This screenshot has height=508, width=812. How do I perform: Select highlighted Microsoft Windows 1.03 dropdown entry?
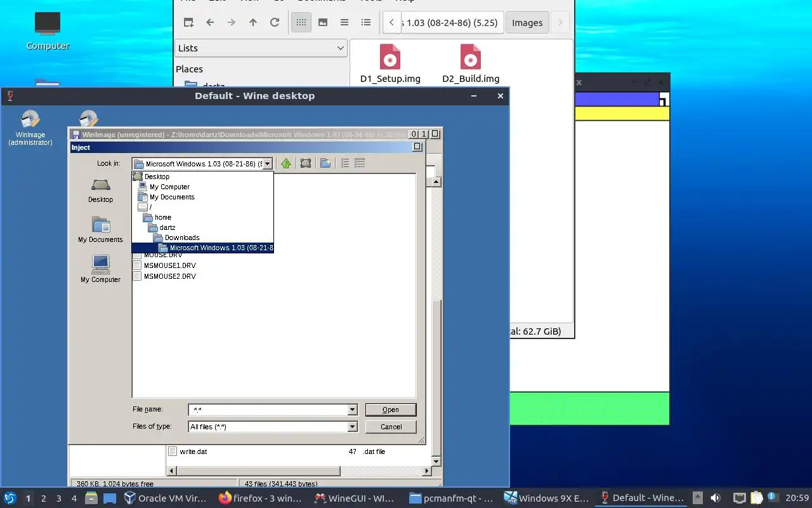(x=203, y=248)
